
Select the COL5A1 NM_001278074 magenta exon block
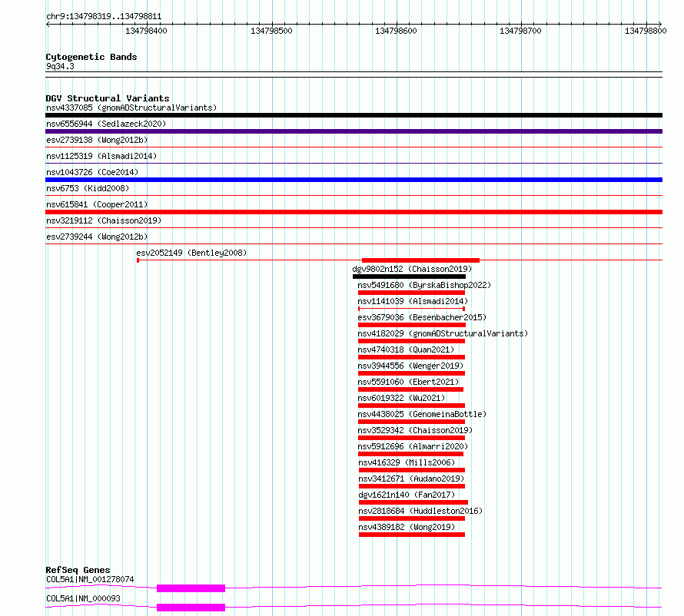point(191,588)
